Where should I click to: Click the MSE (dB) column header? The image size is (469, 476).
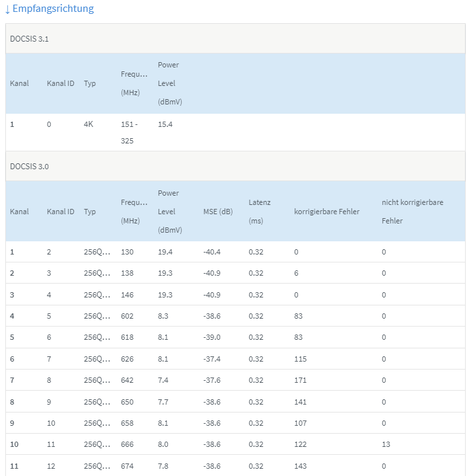pyautogui.click(x=217, y=212)
